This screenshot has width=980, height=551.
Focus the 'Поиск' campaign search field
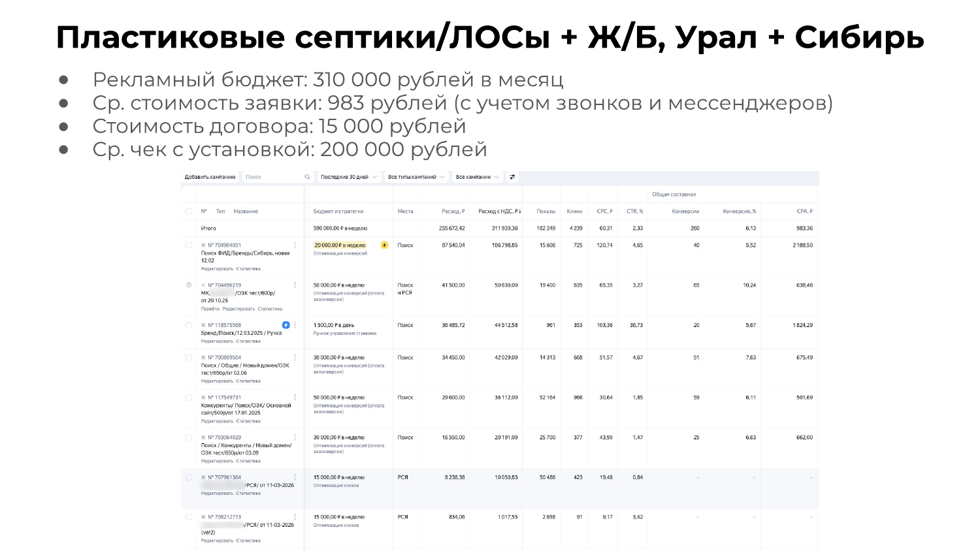(277, 177)
